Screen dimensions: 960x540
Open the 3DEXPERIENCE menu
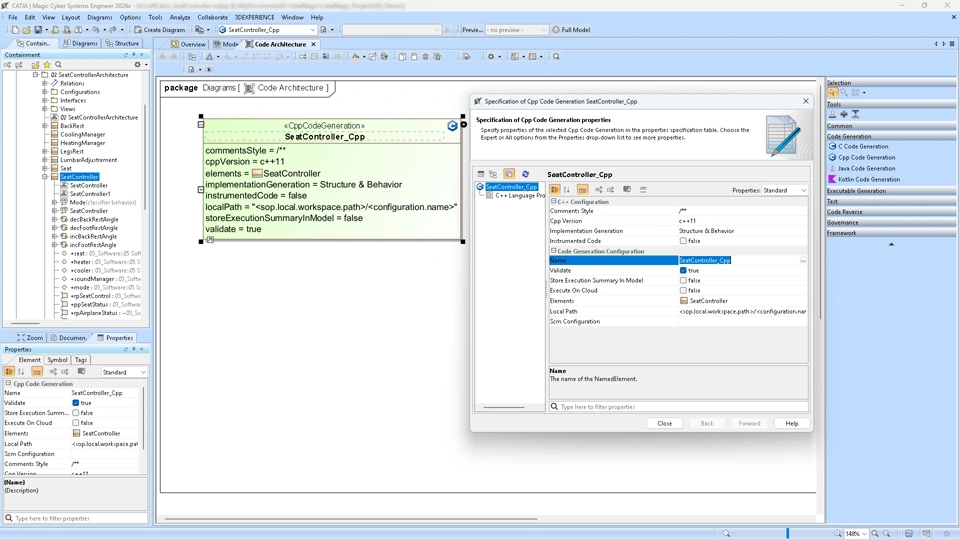coord(255,17)
